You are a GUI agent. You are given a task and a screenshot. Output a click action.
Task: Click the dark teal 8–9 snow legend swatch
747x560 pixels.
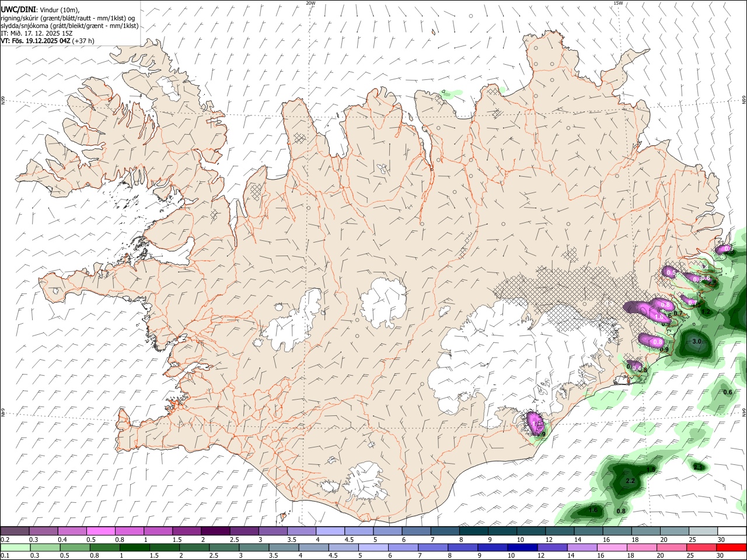(x=474, y=531)
